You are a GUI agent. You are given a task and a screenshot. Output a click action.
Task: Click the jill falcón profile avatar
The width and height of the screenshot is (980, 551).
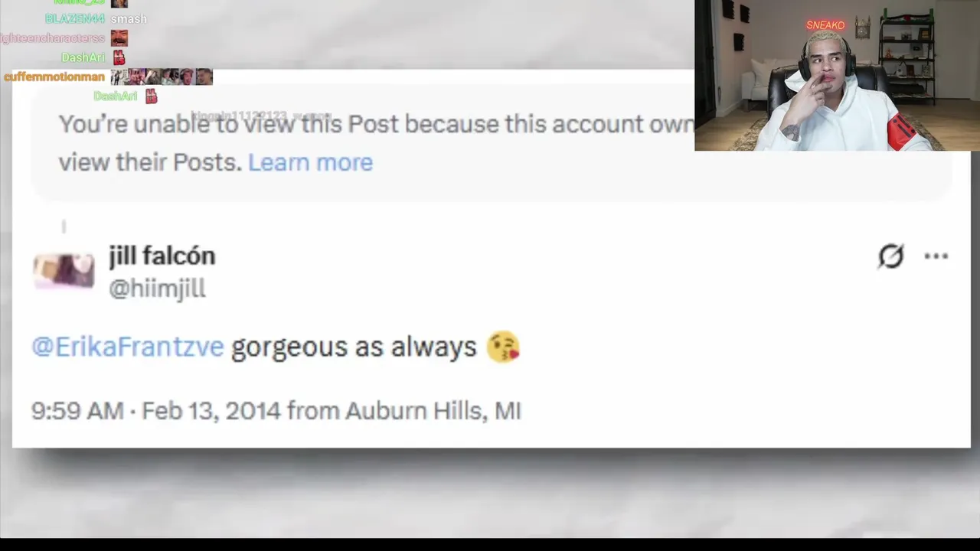pyautogui.click(x=64, y=271)
